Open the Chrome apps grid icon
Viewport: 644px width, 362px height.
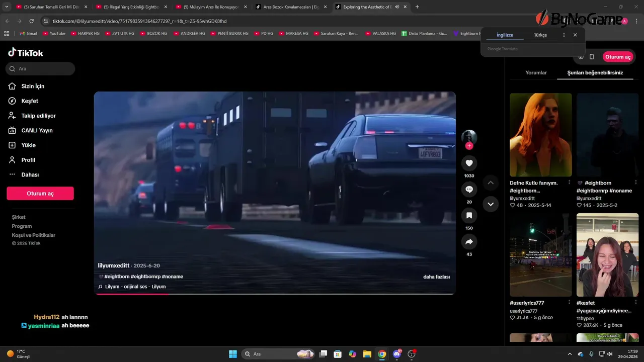[7, 33]
